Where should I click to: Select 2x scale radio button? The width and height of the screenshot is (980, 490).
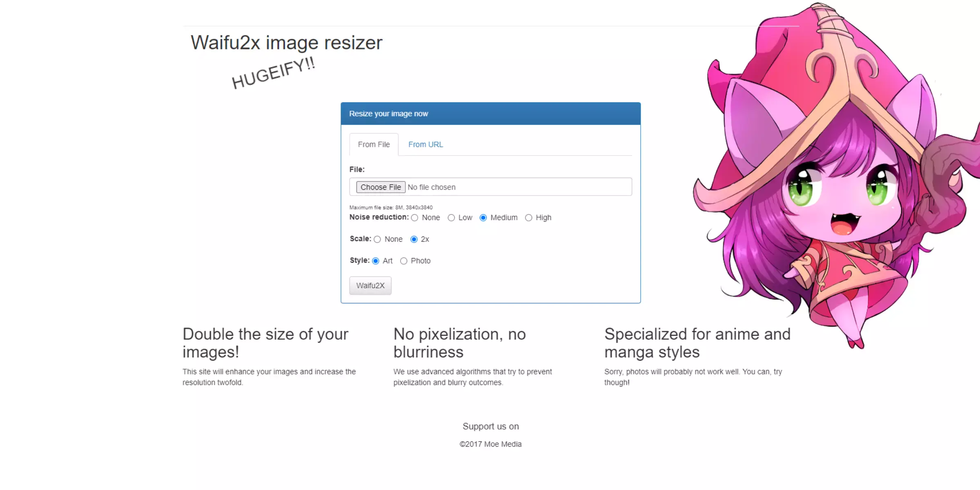tap(414, 239)
